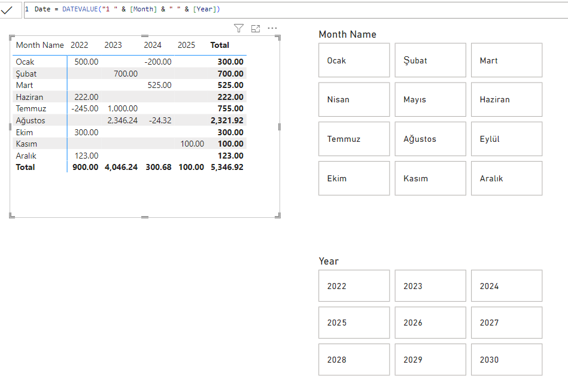Viewport: 568px width, 392px height.
Task: Grab the top-right corner handle of matrix visual
Action: [278, 37]
